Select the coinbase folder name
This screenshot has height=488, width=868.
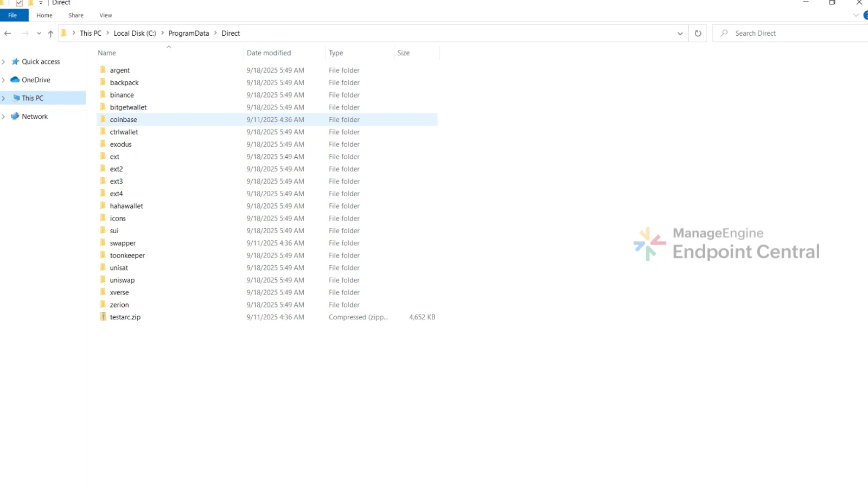coord(124,120)
